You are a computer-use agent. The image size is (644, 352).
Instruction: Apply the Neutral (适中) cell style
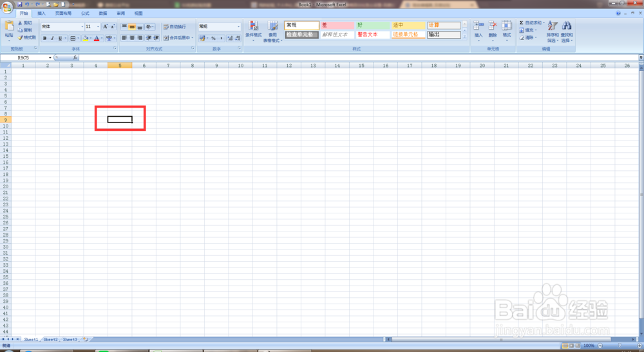click(408, 25)
